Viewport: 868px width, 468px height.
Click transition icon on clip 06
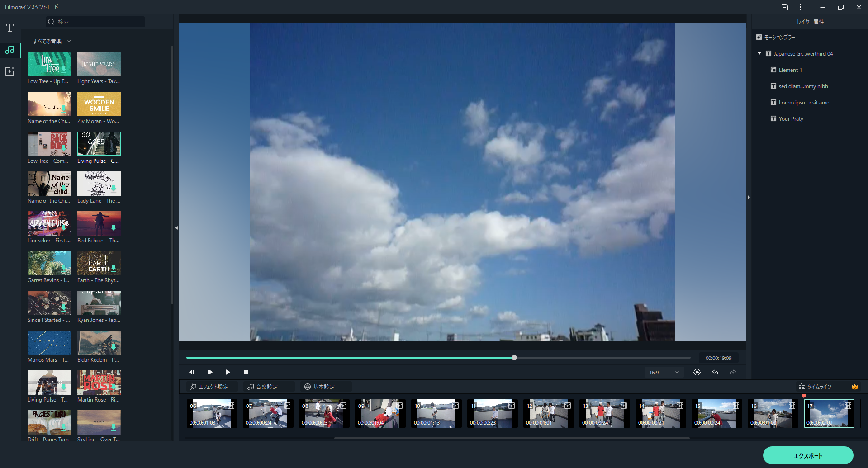231,406
